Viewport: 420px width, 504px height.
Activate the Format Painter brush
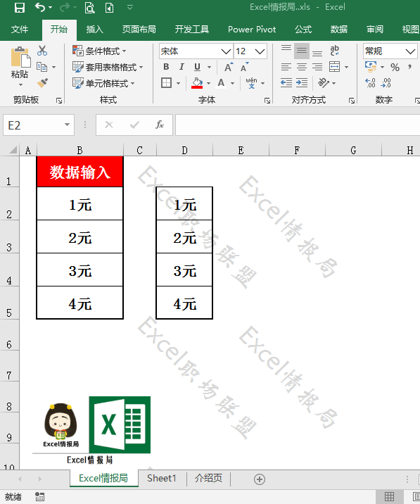(x=42, y=82)
